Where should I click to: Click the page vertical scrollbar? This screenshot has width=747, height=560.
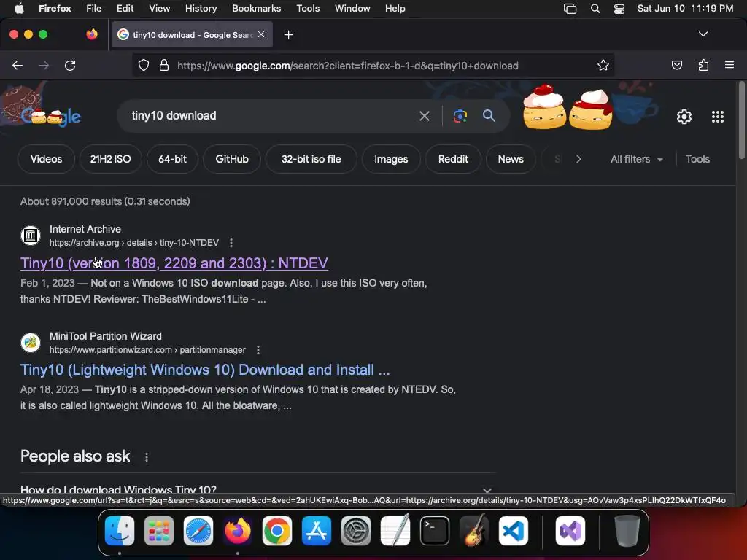pos(741,120)
